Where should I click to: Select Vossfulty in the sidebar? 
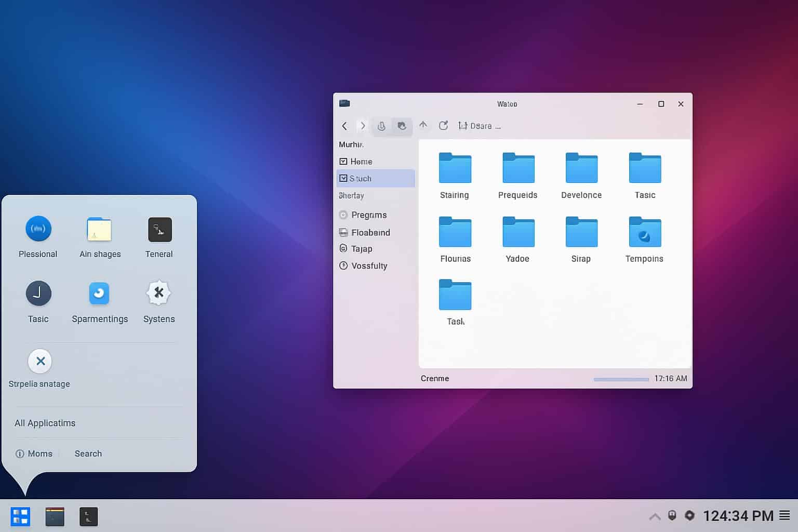tap(369, 266)
